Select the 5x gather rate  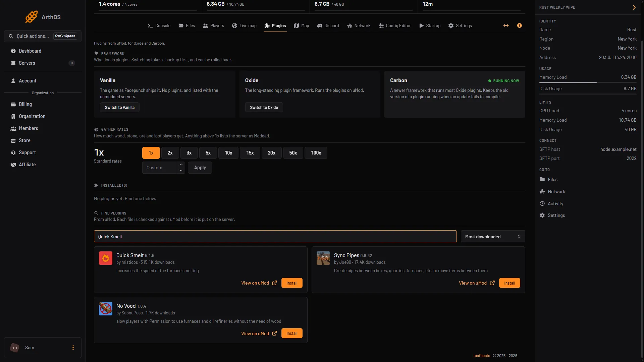[208, 153]
